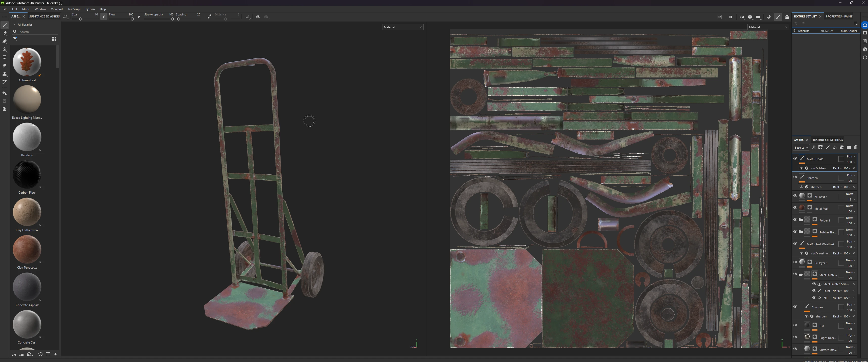Toggle visibility of Fill layer 4
The image size is (868, 362).
(x=795, y=196)
